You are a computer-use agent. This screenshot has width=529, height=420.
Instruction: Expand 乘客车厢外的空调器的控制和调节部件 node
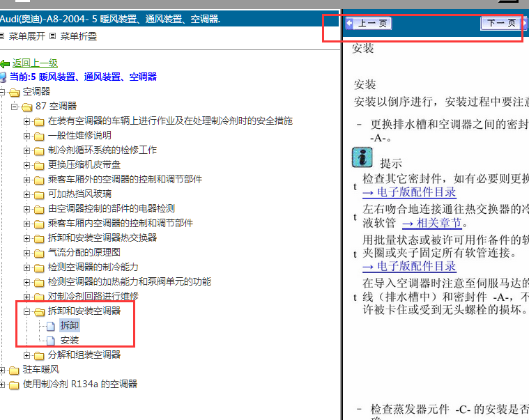pos(26,180)
